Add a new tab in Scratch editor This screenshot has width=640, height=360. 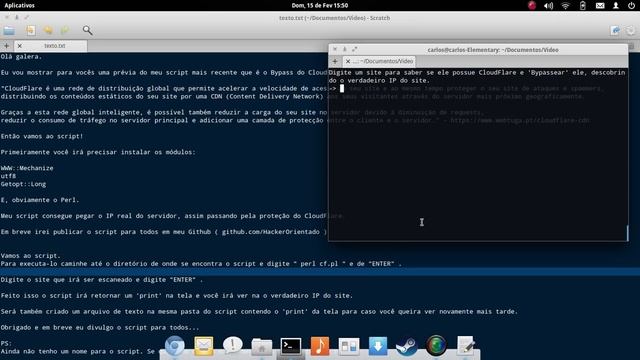7,46
